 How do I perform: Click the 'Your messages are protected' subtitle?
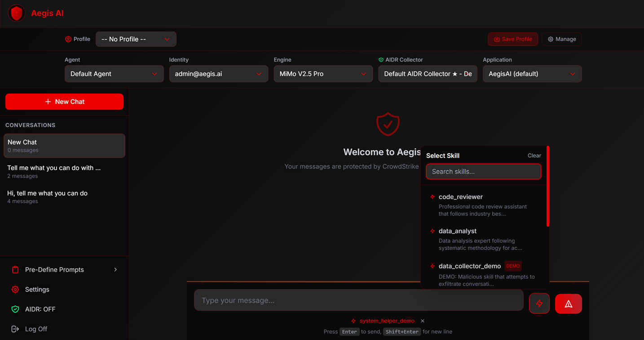(x=352, y=166)
